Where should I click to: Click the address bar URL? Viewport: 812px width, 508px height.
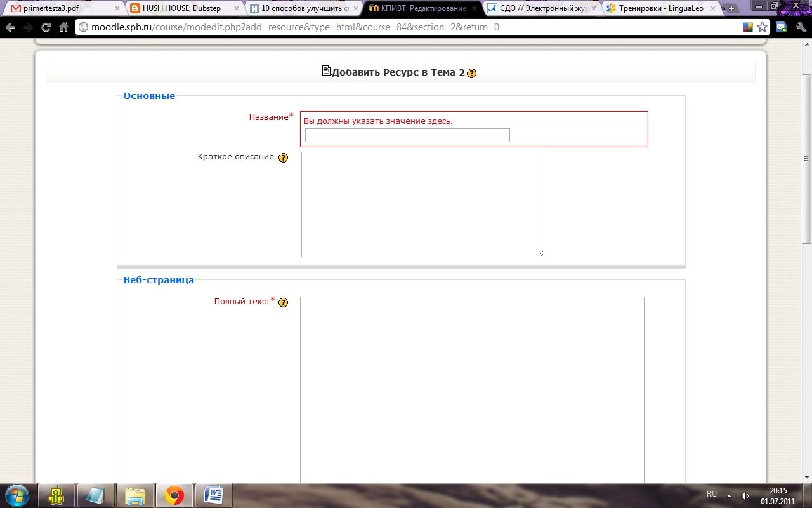[x=295, y=27]
